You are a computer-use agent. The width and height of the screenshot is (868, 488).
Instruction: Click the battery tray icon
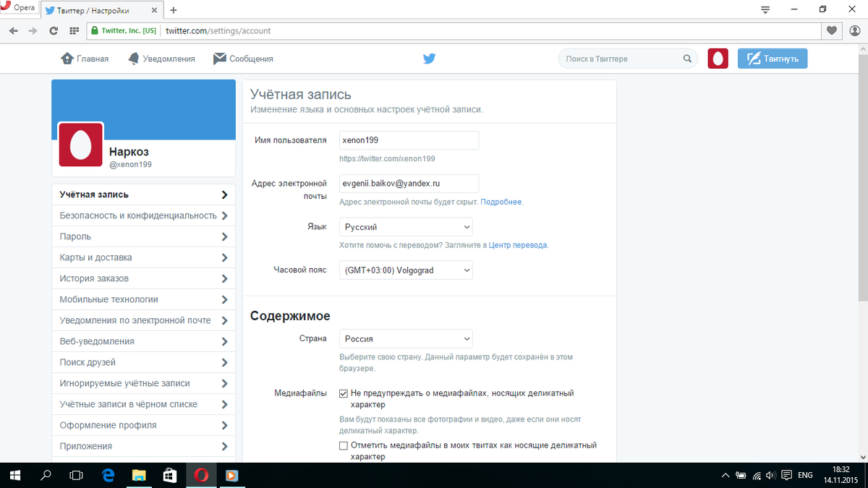741,475
